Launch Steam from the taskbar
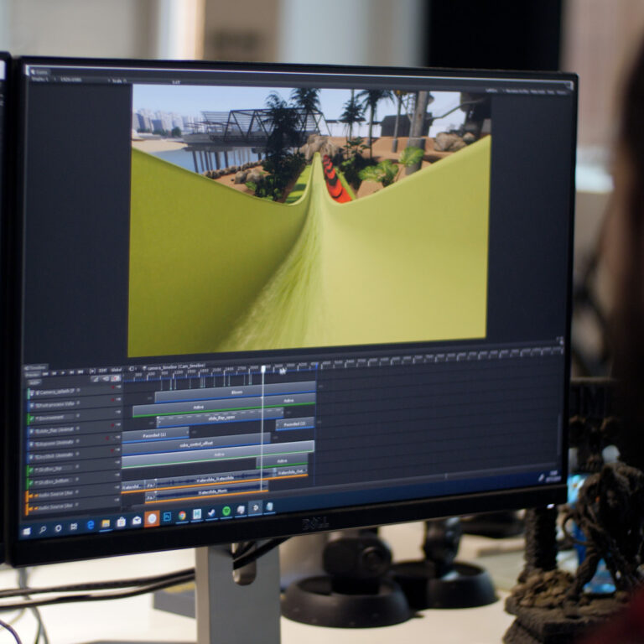This screenshot has height=644, width=644. (211, 513)
